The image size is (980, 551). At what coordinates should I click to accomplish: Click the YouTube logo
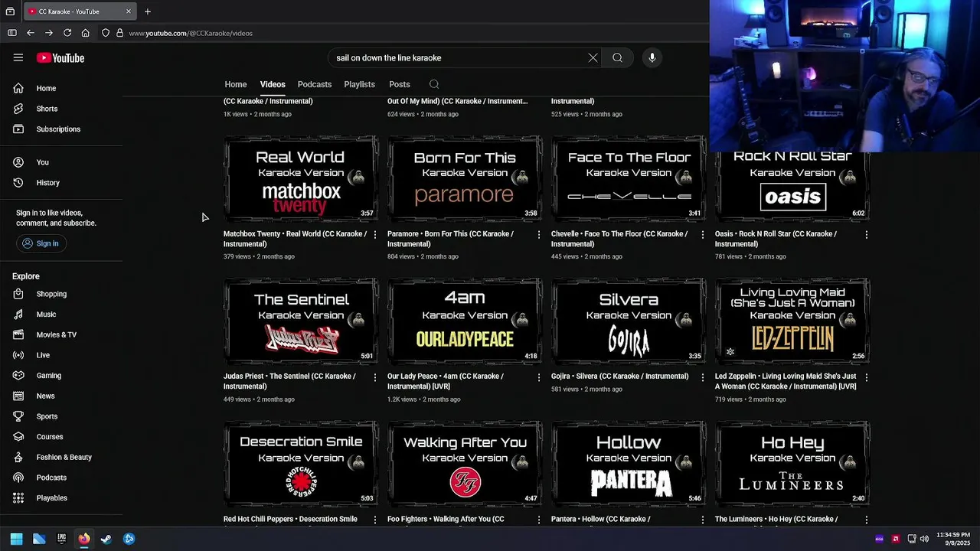(x=60, y=58)
